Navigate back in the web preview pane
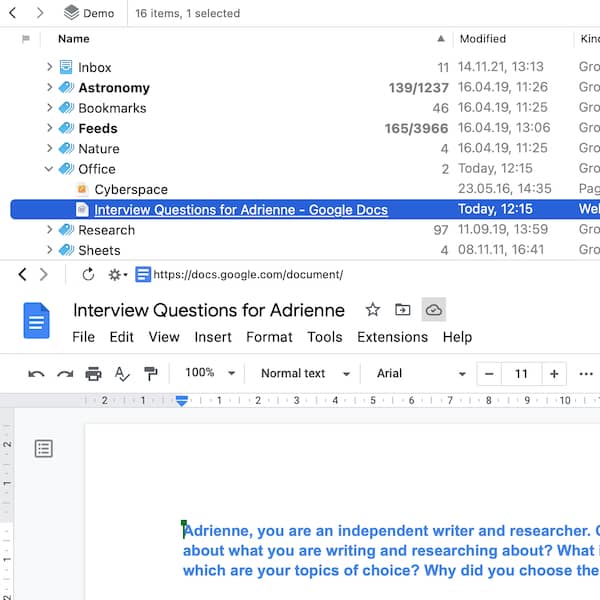Image resolution: width=600 pixels, height=600 pixels. (x=23, y=274)
